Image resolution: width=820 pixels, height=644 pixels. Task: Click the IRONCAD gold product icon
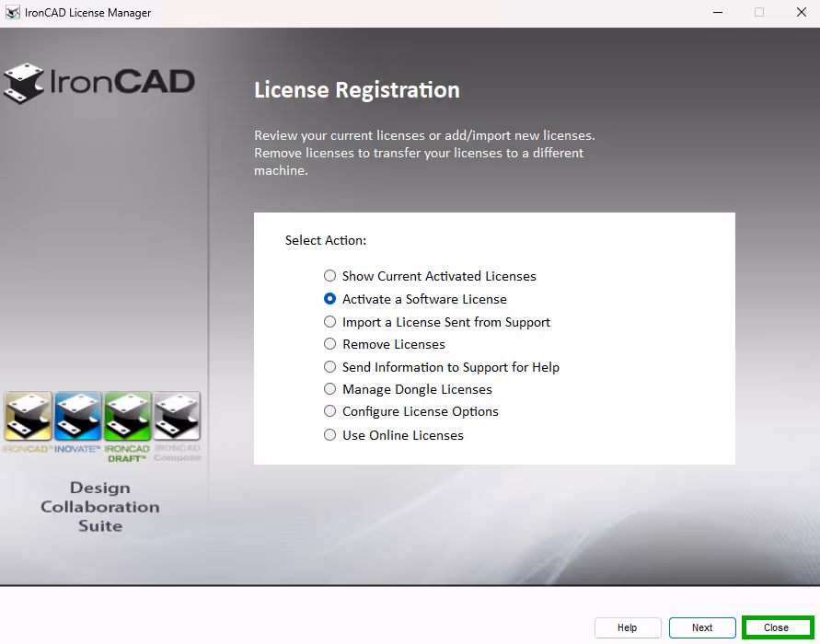[29, 416]
